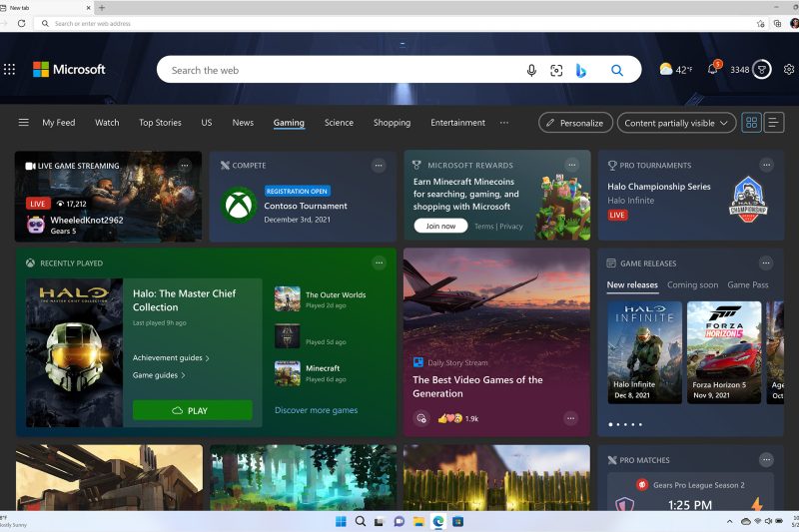This screenshot has height=532, width=799.
Task: Click the Personalize button
Action: tap(575, 123)
